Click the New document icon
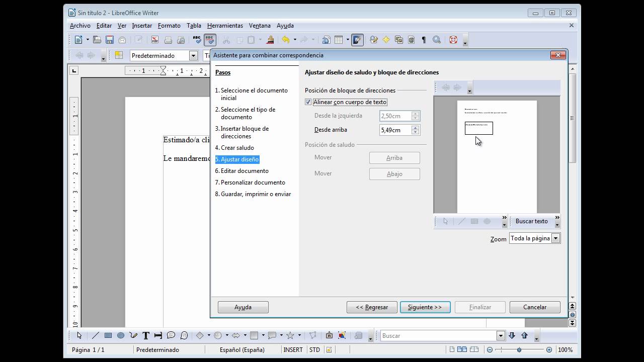Screen dimensions: 644x362 [x=78, y=40]
